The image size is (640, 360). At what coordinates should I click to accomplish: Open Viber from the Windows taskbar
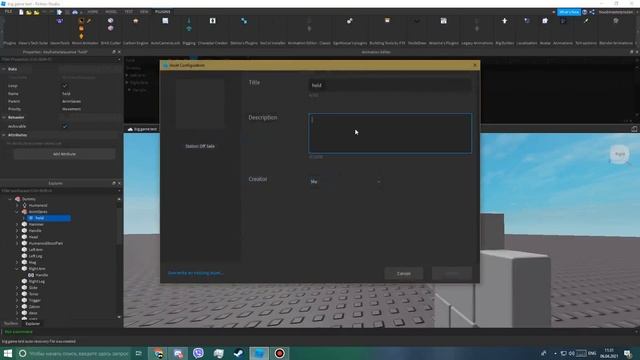198,353
